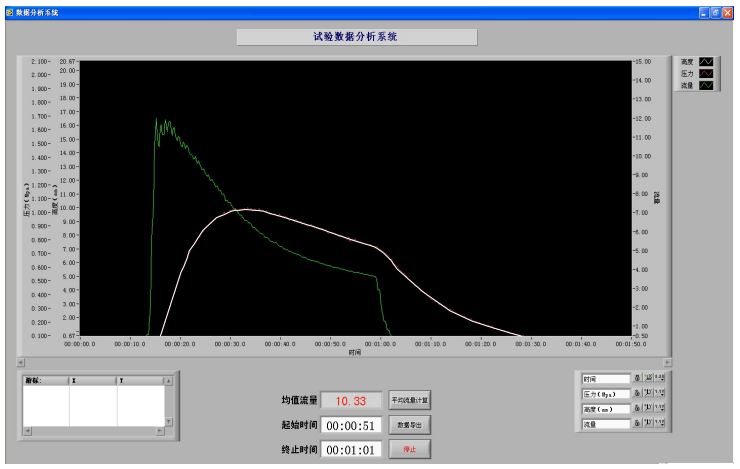The height and width of the screenshot is (469, 740).
Task: Minimize the 数据分析系统 window
Action: tap(704, 13)
